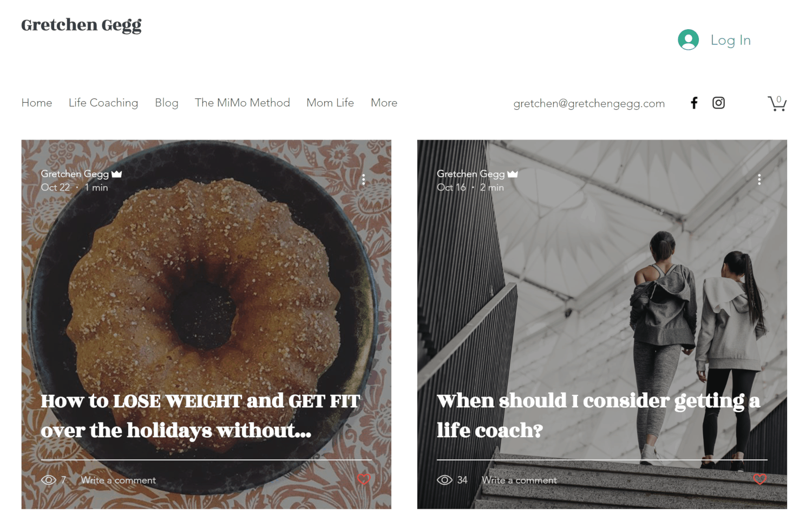812x521 pixels.
Task: Open the shopping cart icon
Action: click(x=777, y=103)
